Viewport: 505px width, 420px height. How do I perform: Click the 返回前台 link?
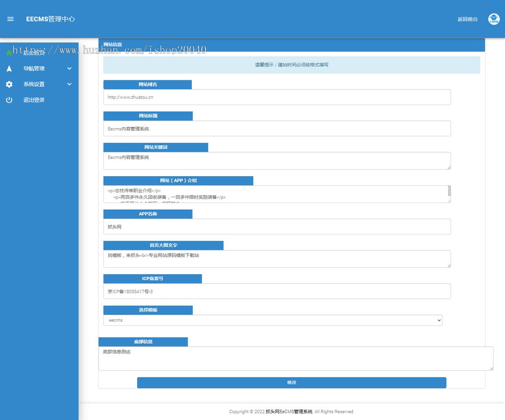coord(468,19)
